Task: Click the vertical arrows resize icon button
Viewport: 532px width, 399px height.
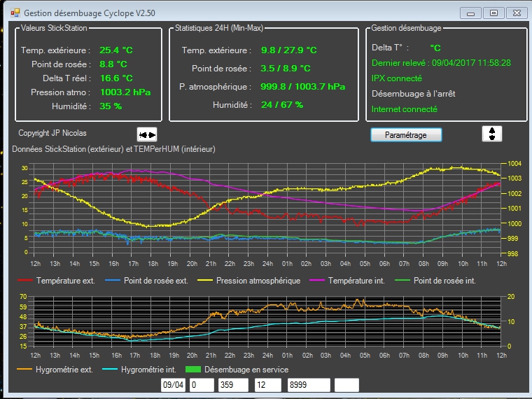Action: coord(491,134)
